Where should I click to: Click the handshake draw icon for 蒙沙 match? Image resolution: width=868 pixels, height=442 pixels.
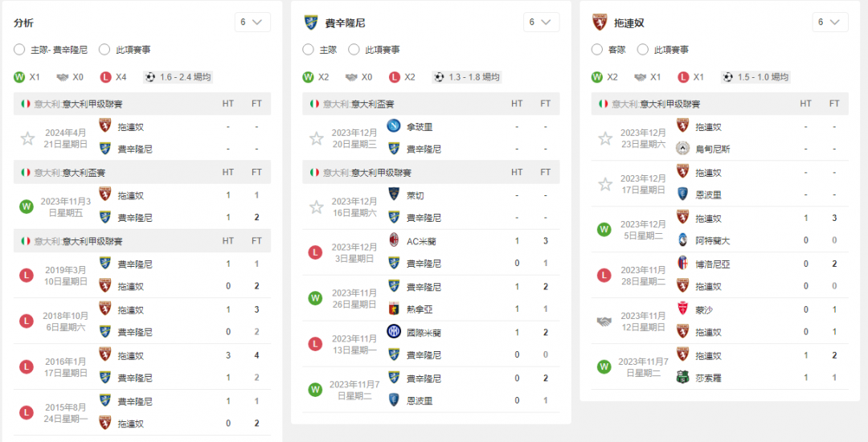(x=604, y=321)
